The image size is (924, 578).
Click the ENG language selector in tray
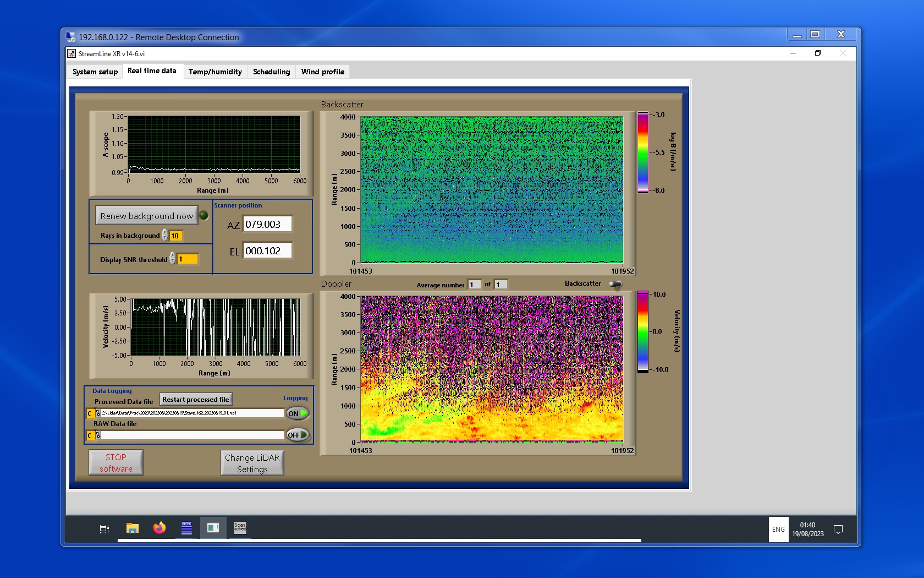(778, 530)
